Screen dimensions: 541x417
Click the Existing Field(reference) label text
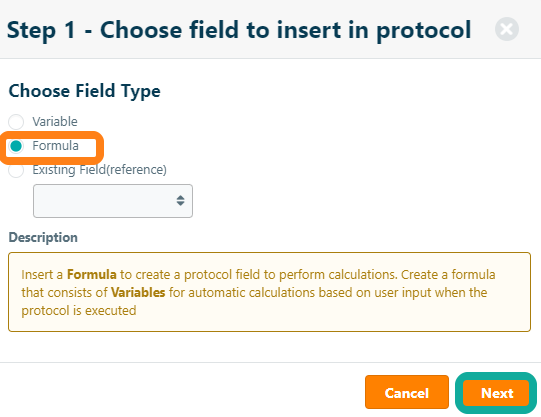[x=99, y=170]
